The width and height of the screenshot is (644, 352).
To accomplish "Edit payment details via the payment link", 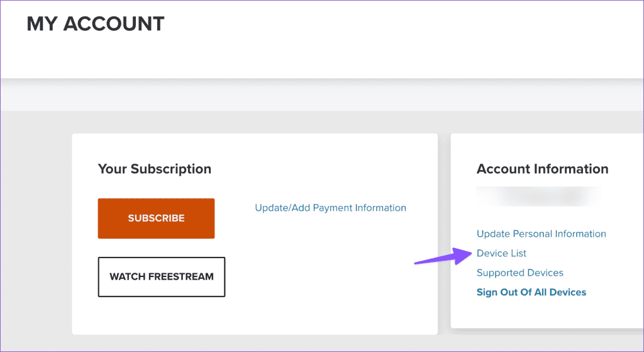I will point(330,208).
